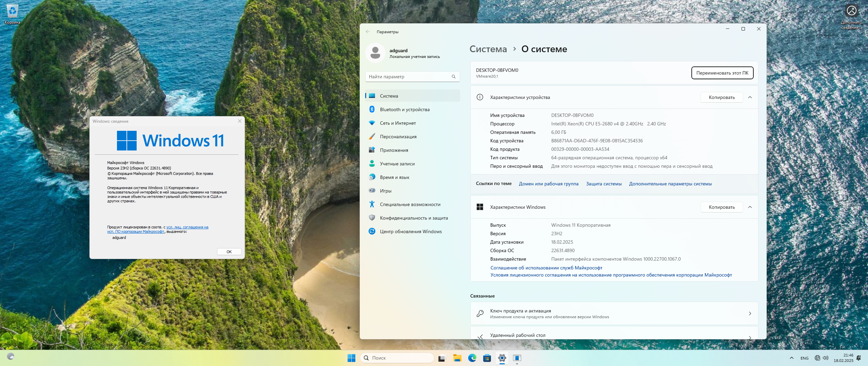
Task: Collapse the Характеристики Windows section
Action: coord(750,207)
